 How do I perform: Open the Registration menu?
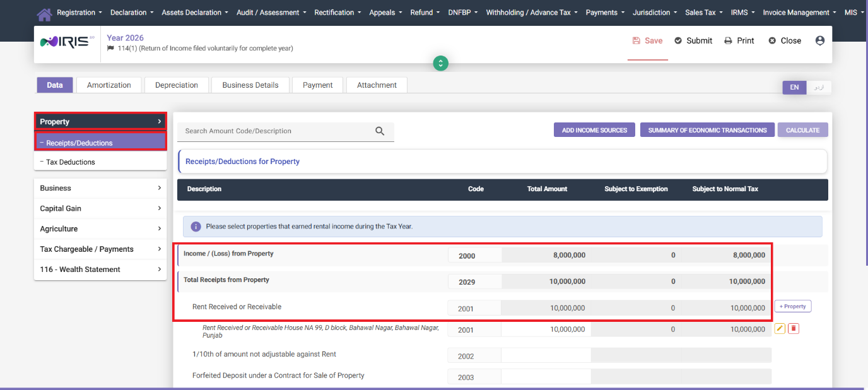click(79, 13)
